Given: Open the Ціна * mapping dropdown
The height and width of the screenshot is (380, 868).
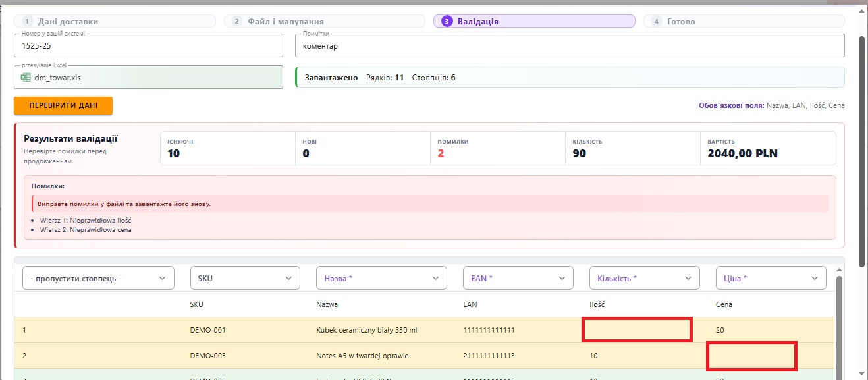Looking at the screenshot, I should [x=771, y=278].
